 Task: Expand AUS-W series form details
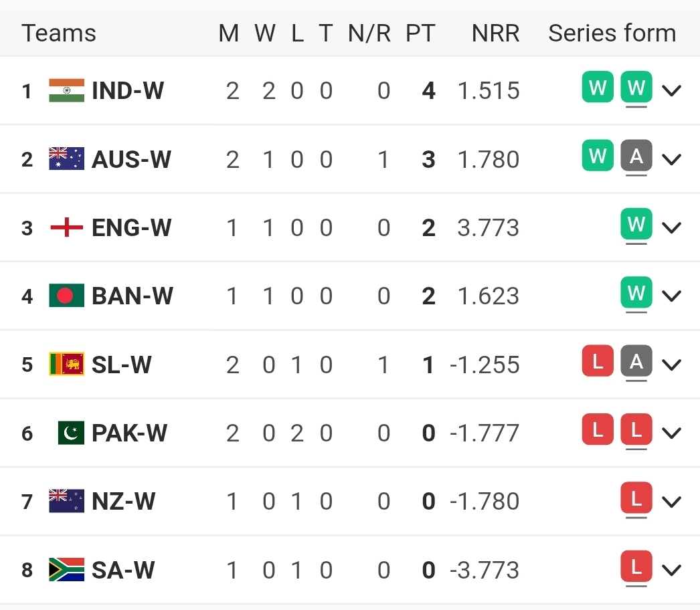coord(671,159)
